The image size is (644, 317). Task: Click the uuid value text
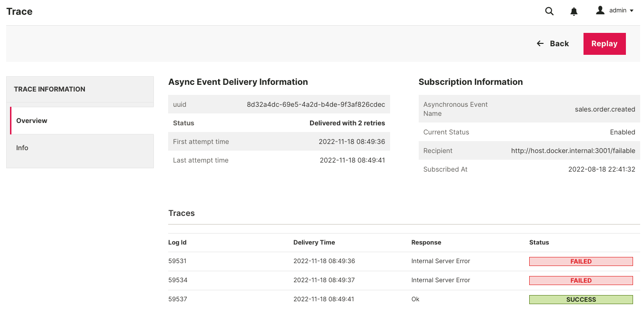tap(316, 104)
